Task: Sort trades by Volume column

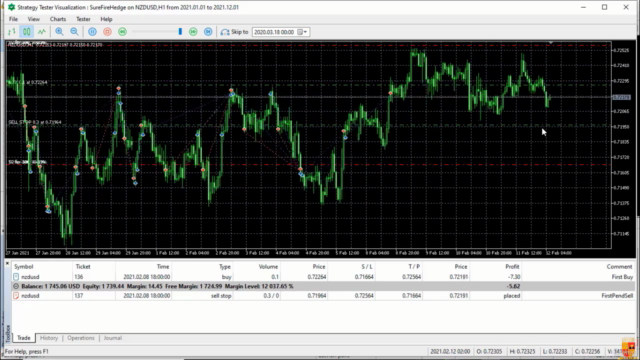Action: [268, 267]
